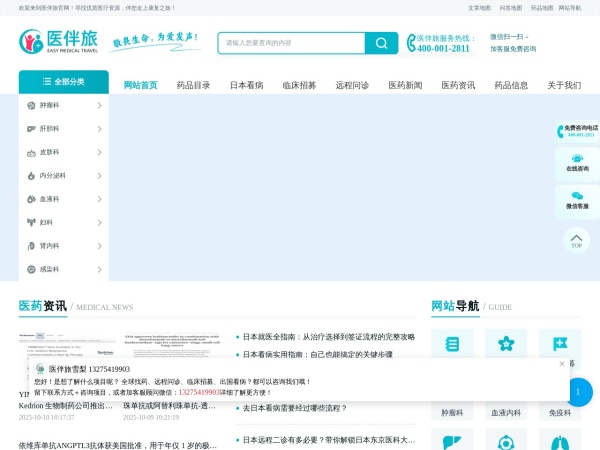The width and height of the screenshot is (600, 450).
Task: Expand the 内分泌科 row chevron
Action: [99, 176]
